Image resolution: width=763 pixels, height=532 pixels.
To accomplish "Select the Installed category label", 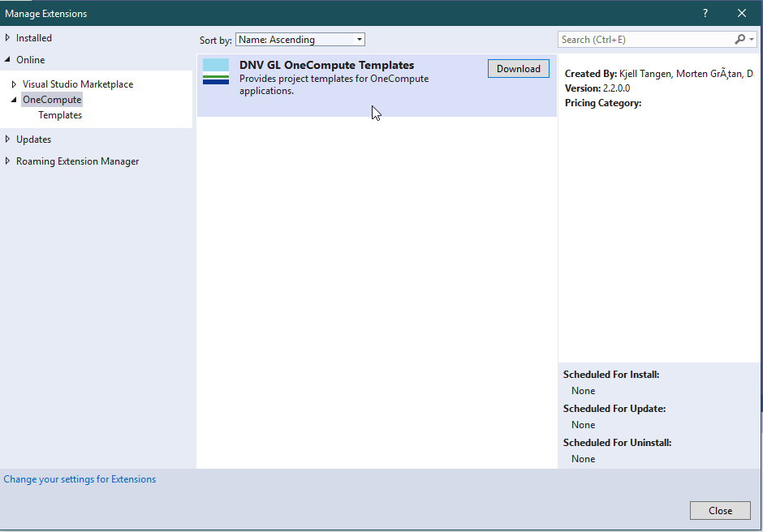I will click(34, 38).
